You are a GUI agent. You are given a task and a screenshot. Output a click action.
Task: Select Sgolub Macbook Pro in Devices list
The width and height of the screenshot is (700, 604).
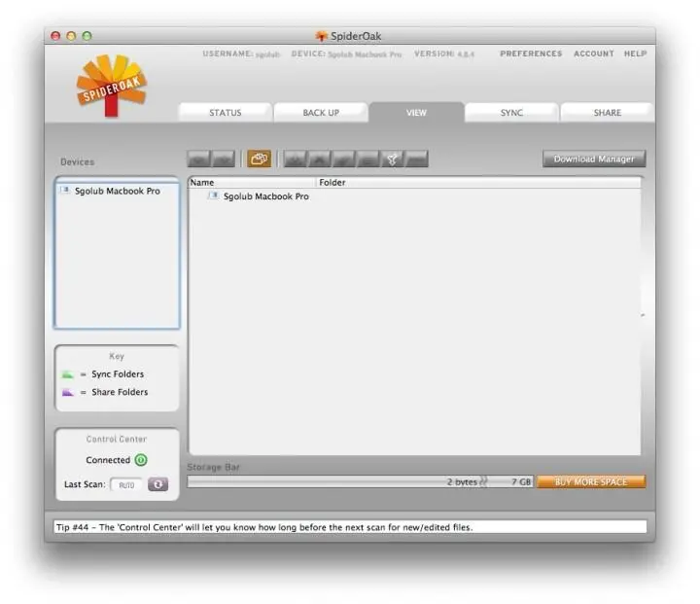tap(117, 192)
